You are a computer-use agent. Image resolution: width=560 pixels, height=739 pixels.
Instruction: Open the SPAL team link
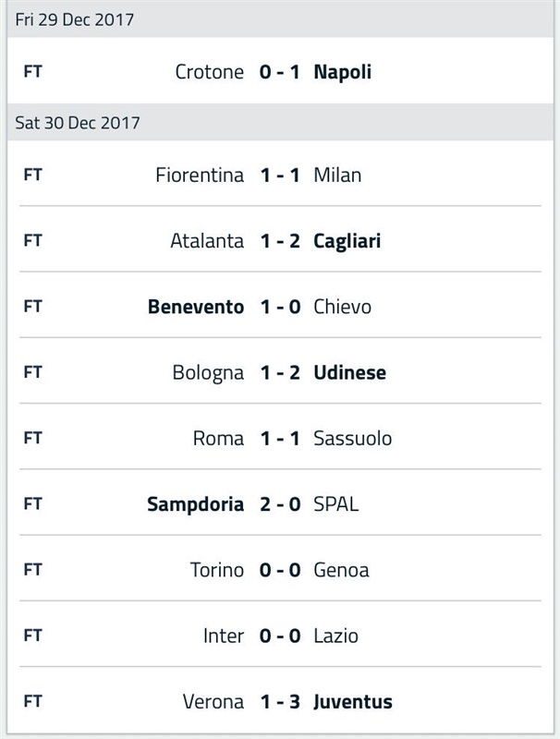click(x=336, y=504)
